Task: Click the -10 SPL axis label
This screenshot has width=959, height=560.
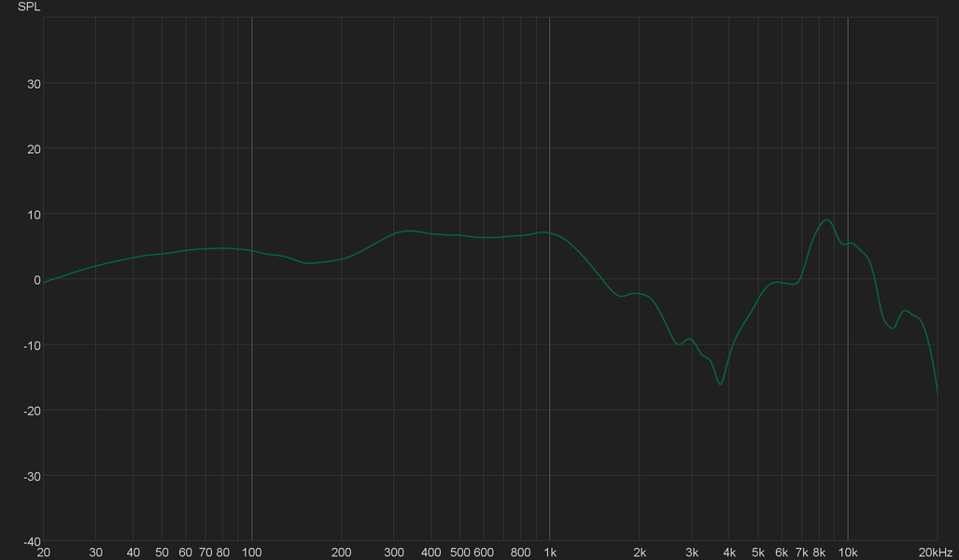Action: coord(32,346)
